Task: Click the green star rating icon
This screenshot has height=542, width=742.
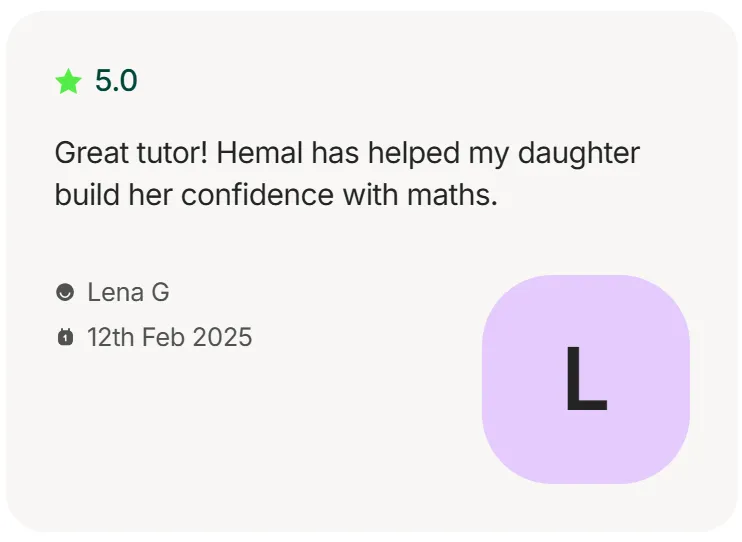Action: pos(68,81)
